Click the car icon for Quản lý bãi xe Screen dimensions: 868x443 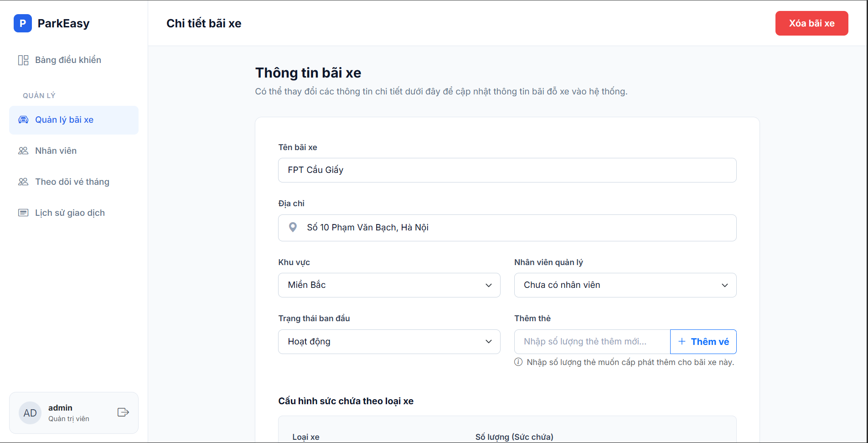(23, 120)
